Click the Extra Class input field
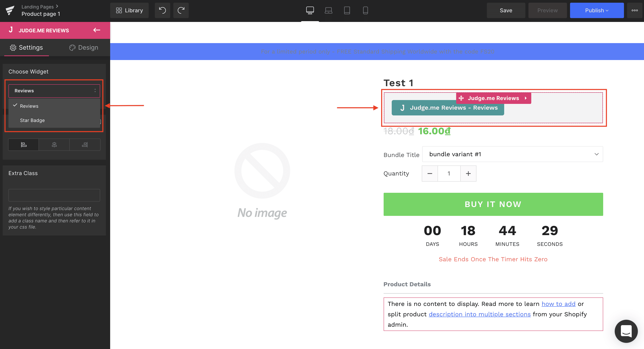The height and width of the screenshot is (349, 644). pyautogui.click(x=54, y=195)
